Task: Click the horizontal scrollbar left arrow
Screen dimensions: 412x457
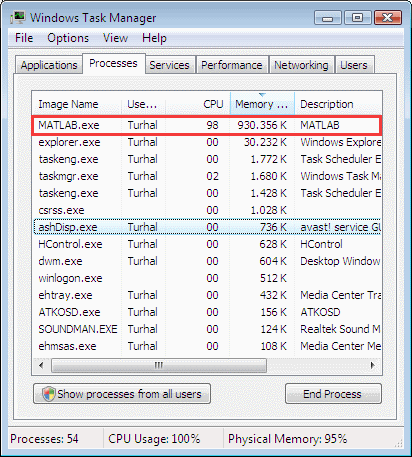Action: tap(41, 365)
